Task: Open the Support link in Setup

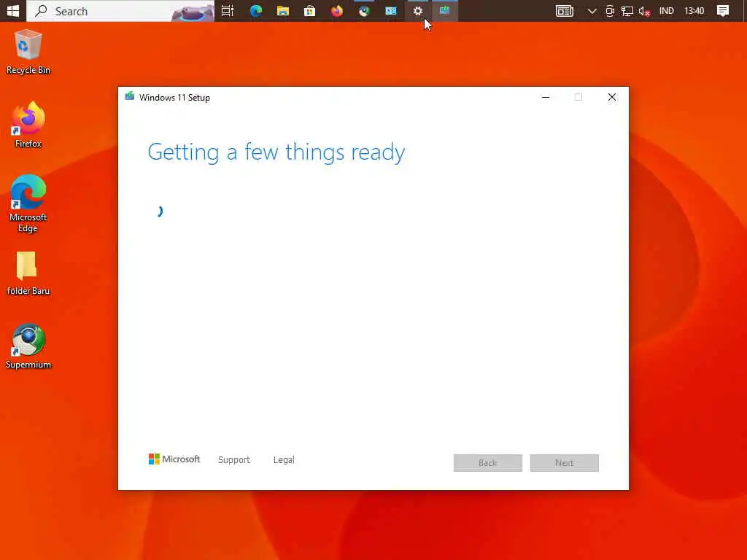Action: click(234, 459)
